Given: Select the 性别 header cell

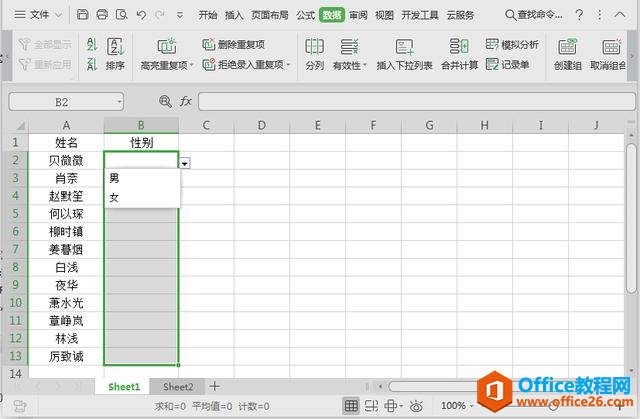Looking at the screenshot, I should 141,143.
